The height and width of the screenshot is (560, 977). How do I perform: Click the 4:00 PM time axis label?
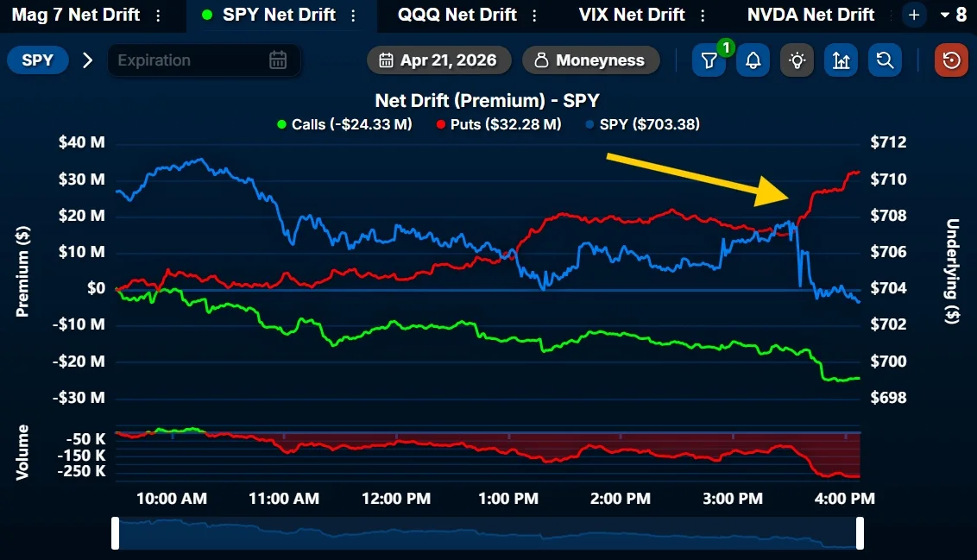pyautogui.click(x=844, y=499)
